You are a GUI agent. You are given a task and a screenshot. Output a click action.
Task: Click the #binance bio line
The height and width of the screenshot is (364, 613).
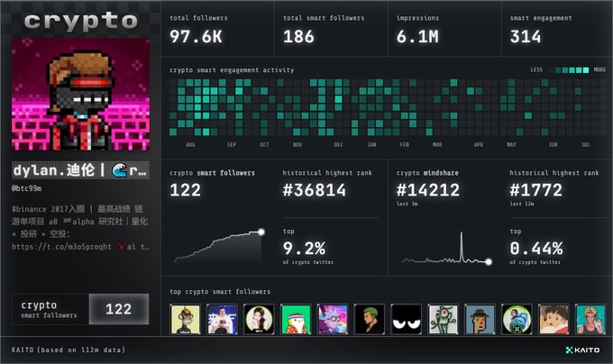[78, 209]
